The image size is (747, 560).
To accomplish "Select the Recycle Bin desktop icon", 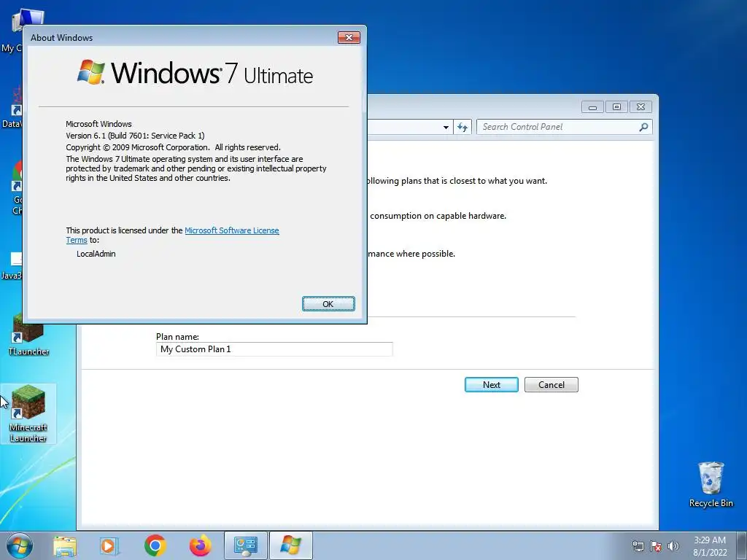I will pos(711,484).
